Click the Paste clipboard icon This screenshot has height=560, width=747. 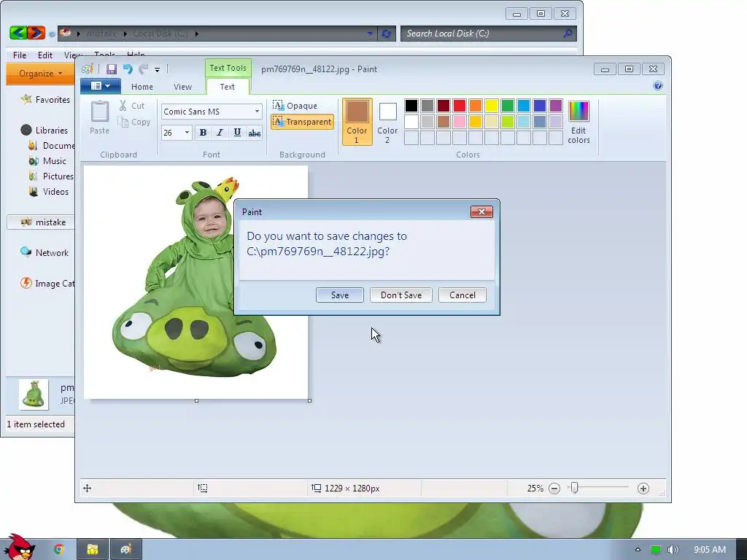coord(100,112)
